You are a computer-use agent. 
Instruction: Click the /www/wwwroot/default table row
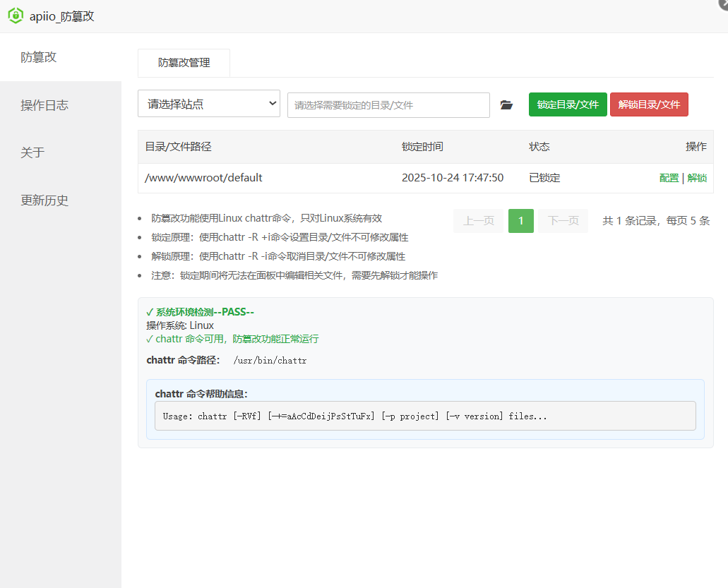(x=353, y=177)
